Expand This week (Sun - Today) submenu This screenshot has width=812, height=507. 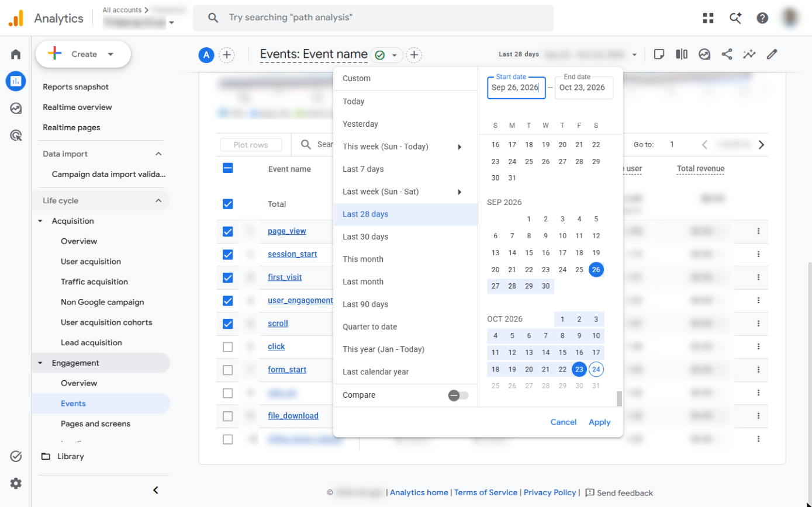pos(459,147)
